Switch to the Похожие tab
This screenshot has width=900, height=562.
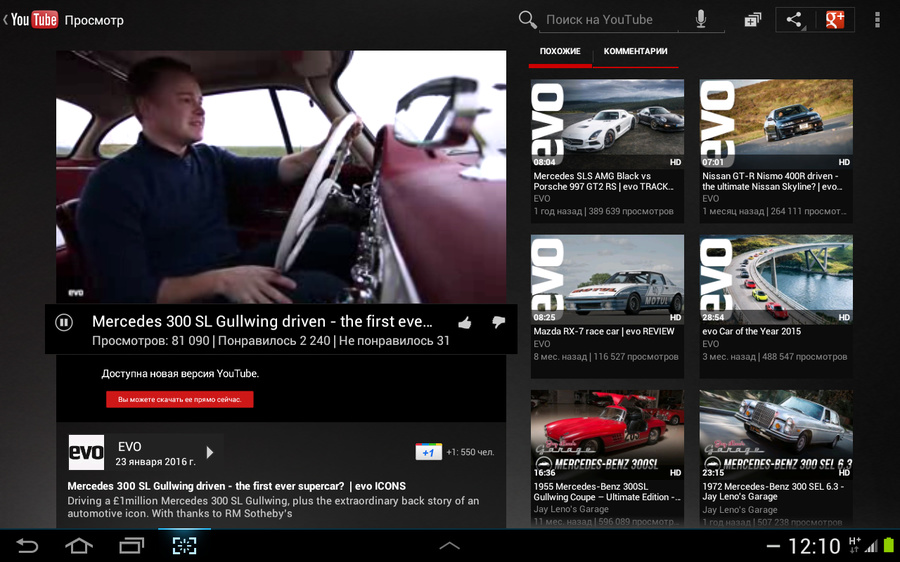pyautogui.click(x=560, y=51)
